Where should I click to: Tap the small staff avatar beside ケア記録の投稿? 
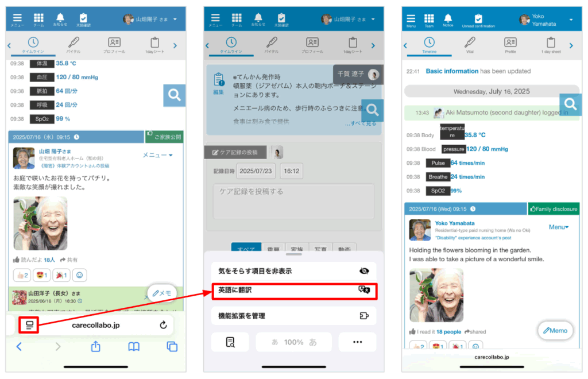(x=277, y=152)
